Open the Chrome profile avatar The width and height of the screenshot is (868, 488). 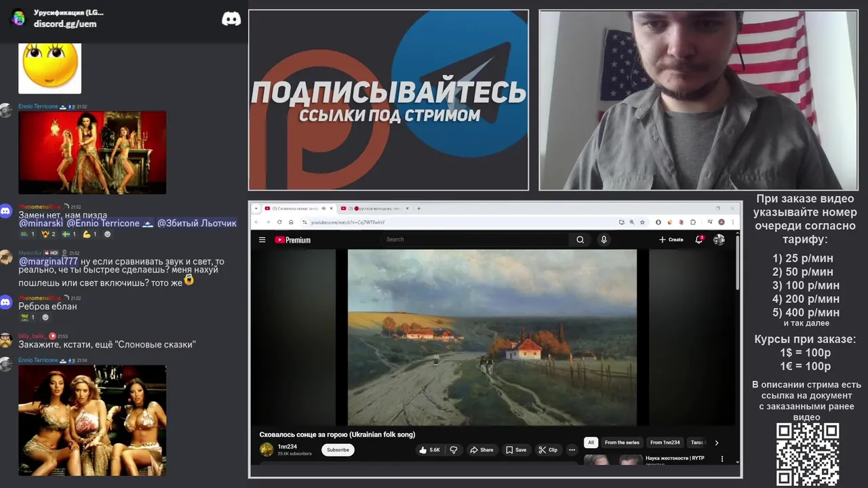pos(721,222)
